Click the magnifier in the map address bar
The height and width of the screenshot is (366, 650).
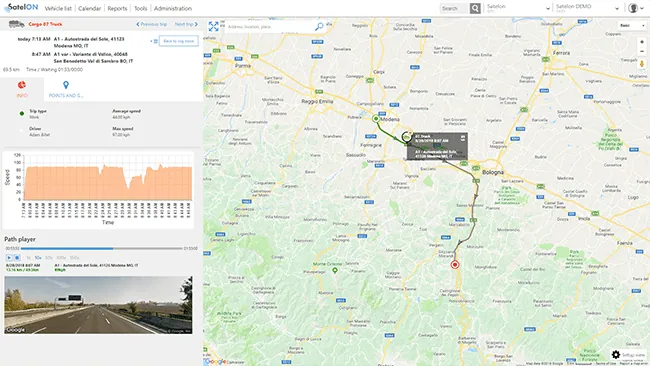[319, 27]
